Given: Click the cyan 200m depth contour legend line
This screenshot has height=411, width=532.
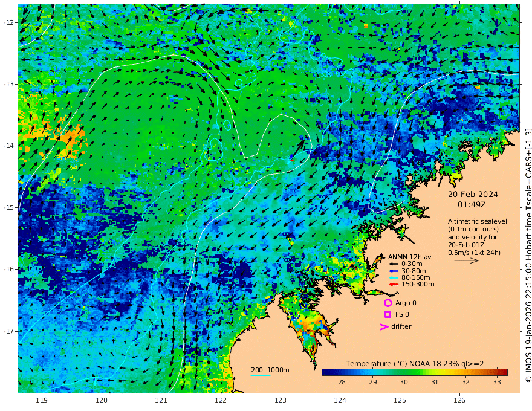Looking at the screenshot, I should (260, 375).
